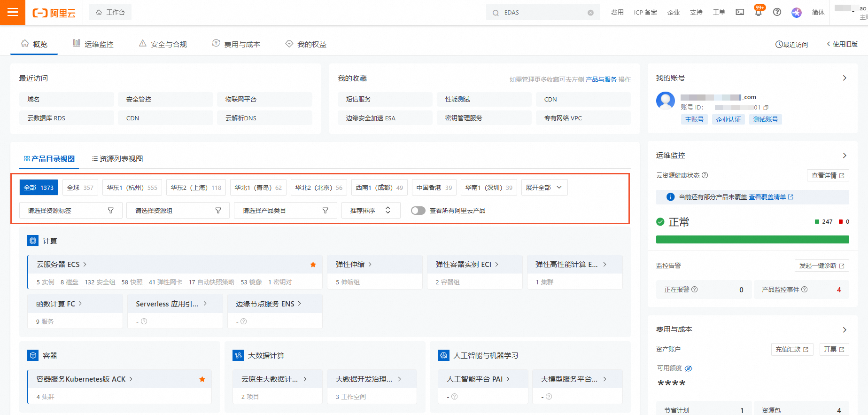Switch to the 费用与成本 tab

coord(236,44)
